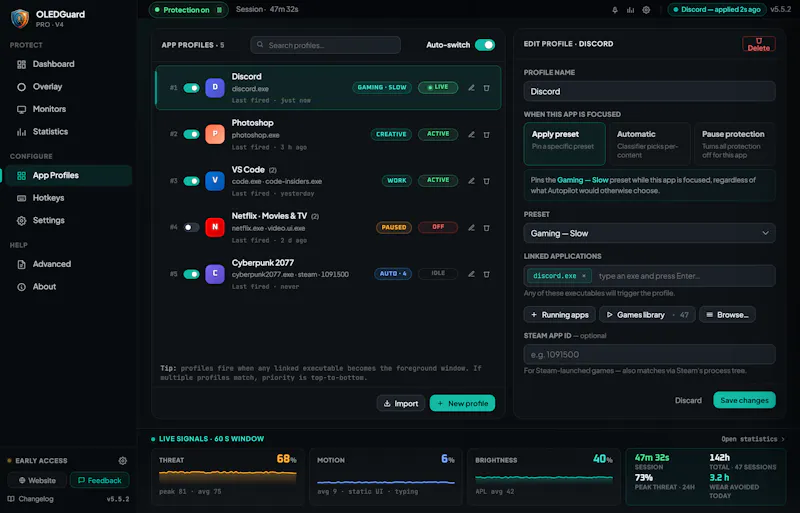The height and width of the screenshot is (513, 800).
Task: Click the Feedback button
Action: coord(99,480)
